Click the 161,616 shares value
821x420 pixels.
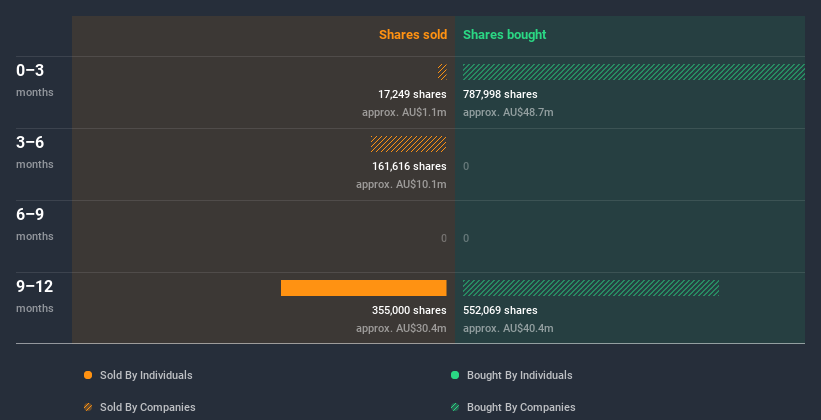tap(409, 166)
